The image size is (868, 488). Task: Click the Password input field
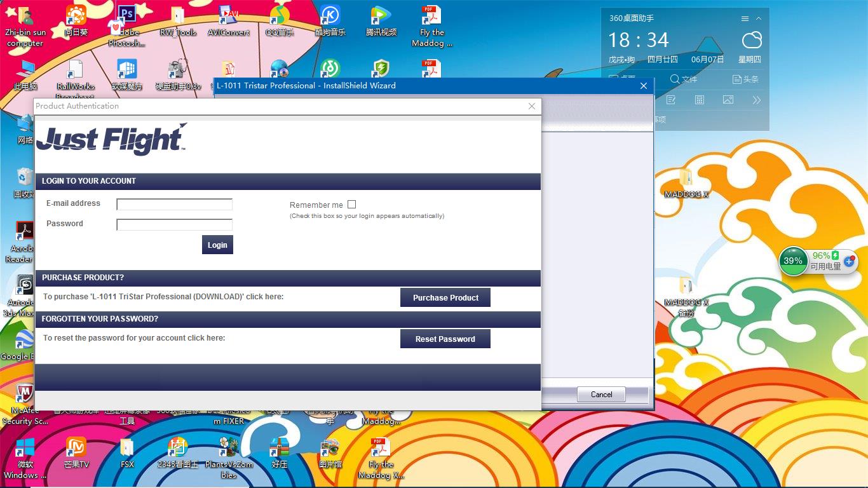point(175,224)
